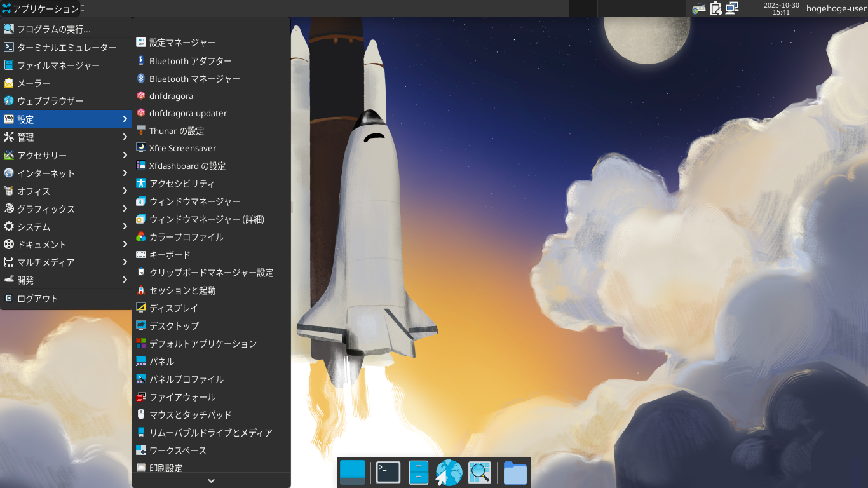
Task: Open the plain パネル settings entry
Action: click(212, 362)
